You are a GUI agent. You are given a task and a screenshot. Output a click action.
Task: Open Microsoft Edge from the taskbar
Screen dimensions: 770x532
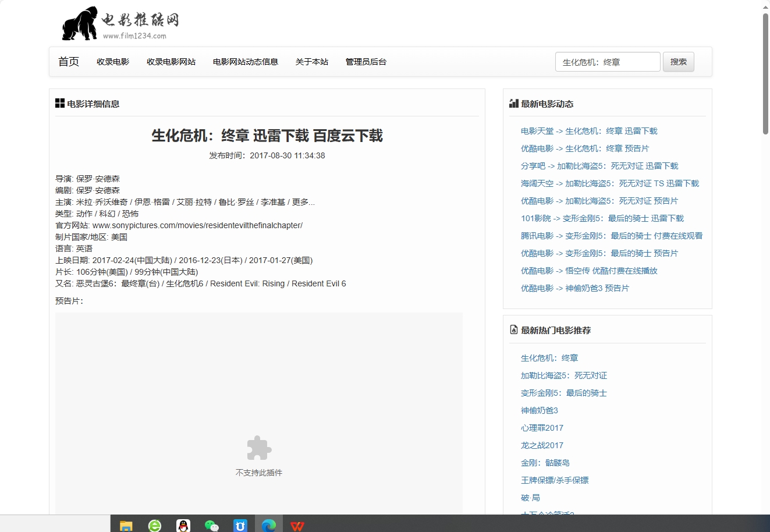(269, 524)
